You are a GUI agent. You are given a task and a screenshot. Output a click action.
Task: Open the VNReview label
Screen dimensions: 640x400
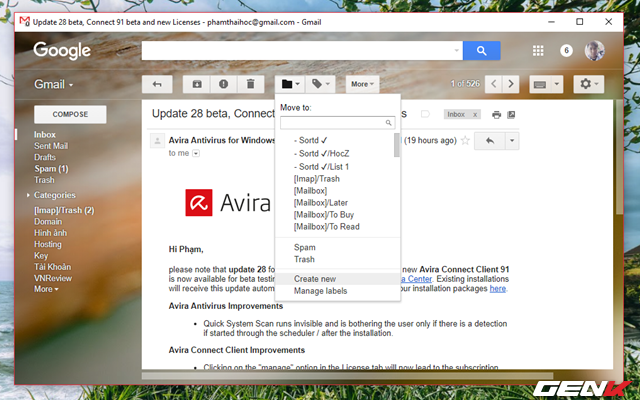53,278
